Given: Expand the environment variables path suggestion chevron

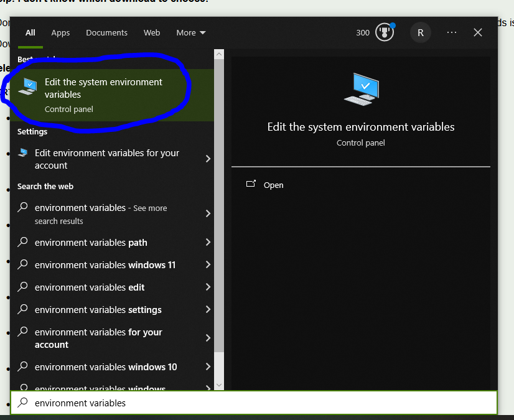Looking at the screenshot, I should [x=207, y=242].
